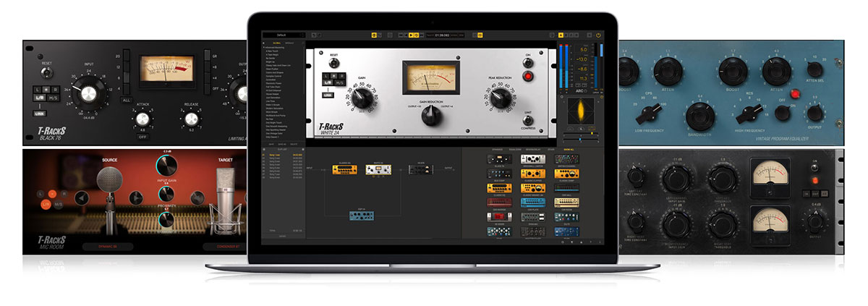The width and height of the screenshot is (868, 306).
Task: Click the LINK button on White 2A
Action: pyautogui.click(x=328, y=94)
